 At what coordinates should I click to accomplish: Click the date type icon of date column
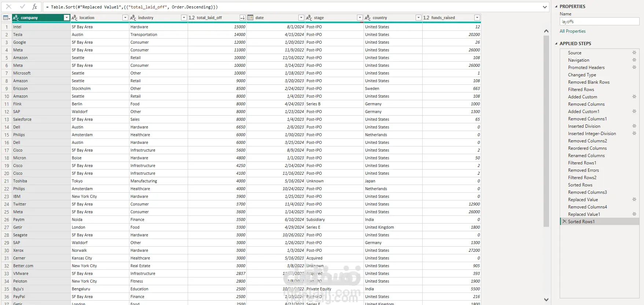pos(250,18)
